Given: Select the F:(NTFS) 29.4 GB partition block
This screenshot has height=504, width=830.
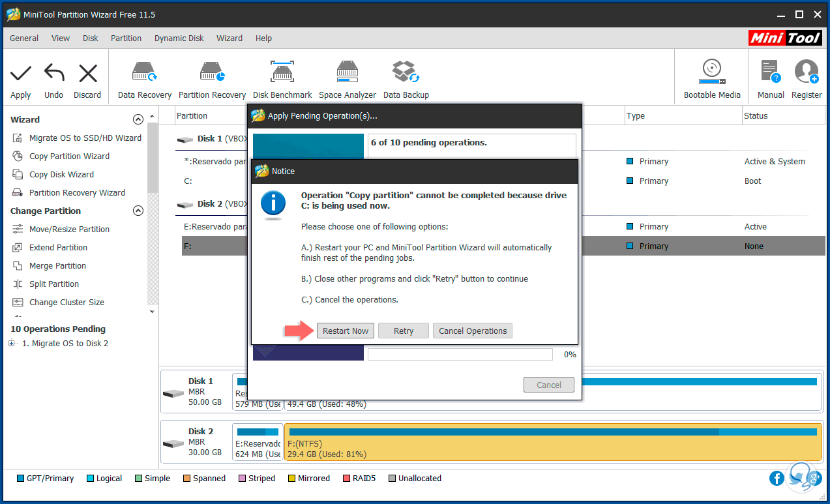Looking at the screenshot, I should click(553, 441).
